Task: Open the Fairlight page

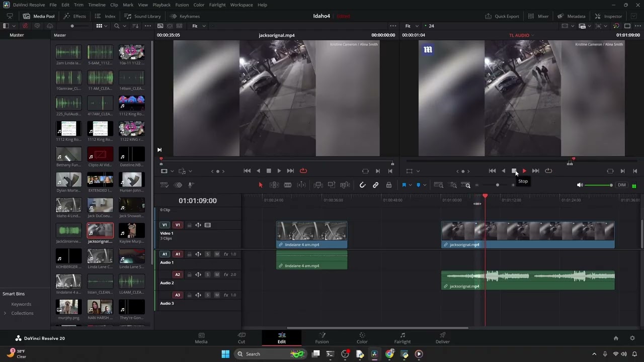Action: (x=402, y=338)
